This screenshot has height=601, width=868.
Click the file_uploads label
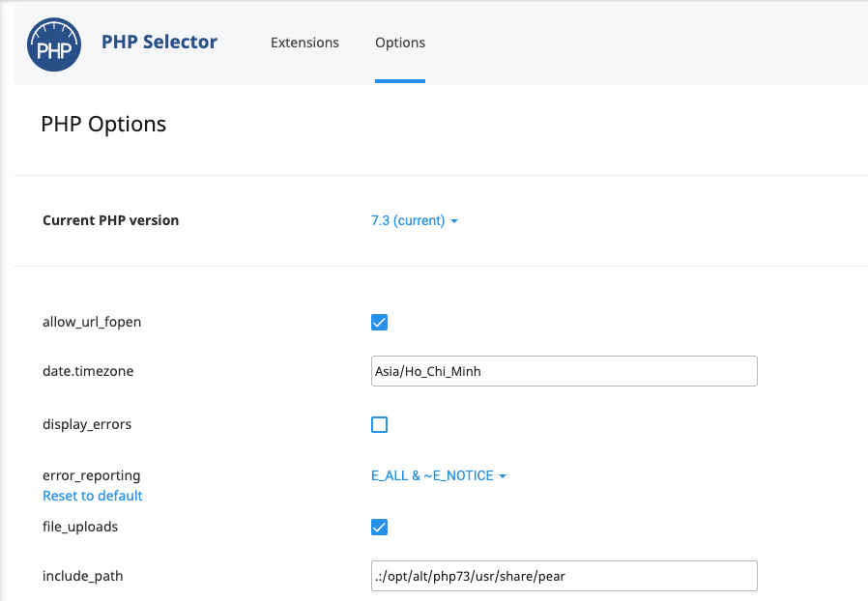(80, 527)
